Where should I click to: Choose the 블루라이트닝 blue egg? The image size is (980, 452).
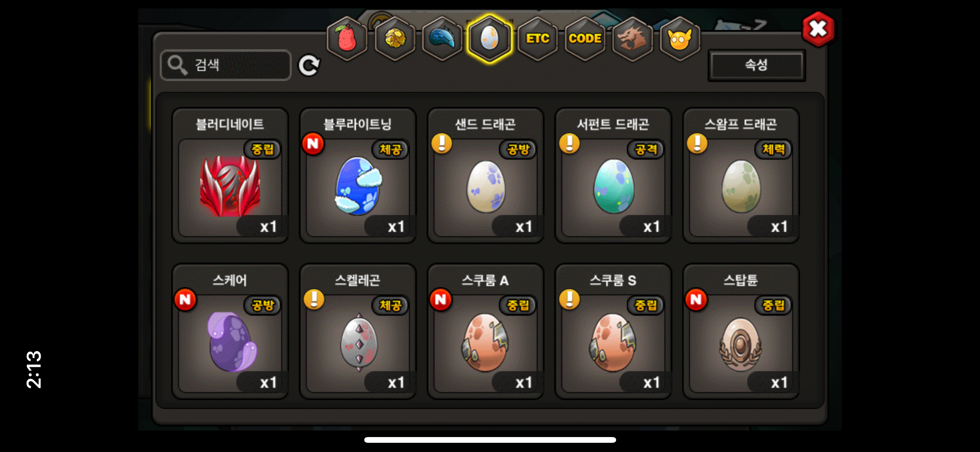[358, 176]
